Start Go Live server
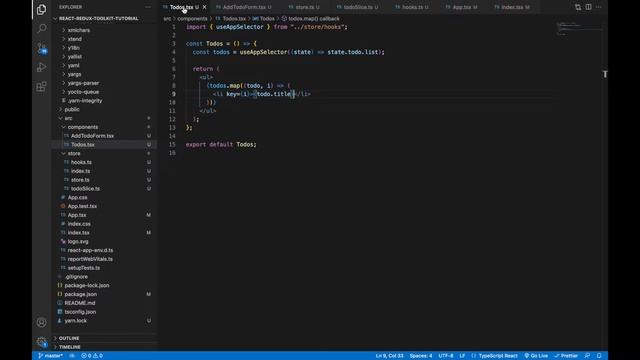The image size is (640, 360). (536, 356)
